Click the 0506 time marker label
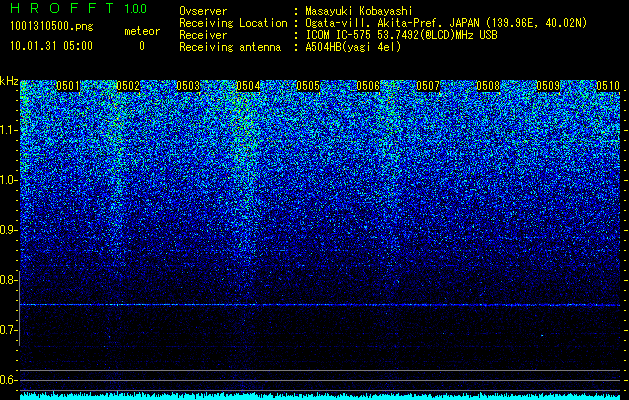Image resolution: width=629 pixels, height=400 pixels. (368, 86)
